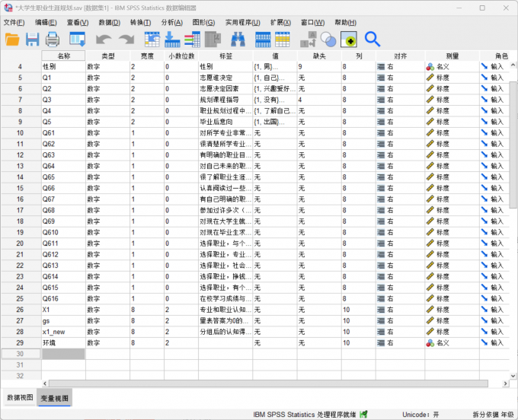Click the Redo arrow in the toolbar
The image size is (518, 420).
click(x=126, y=40)
